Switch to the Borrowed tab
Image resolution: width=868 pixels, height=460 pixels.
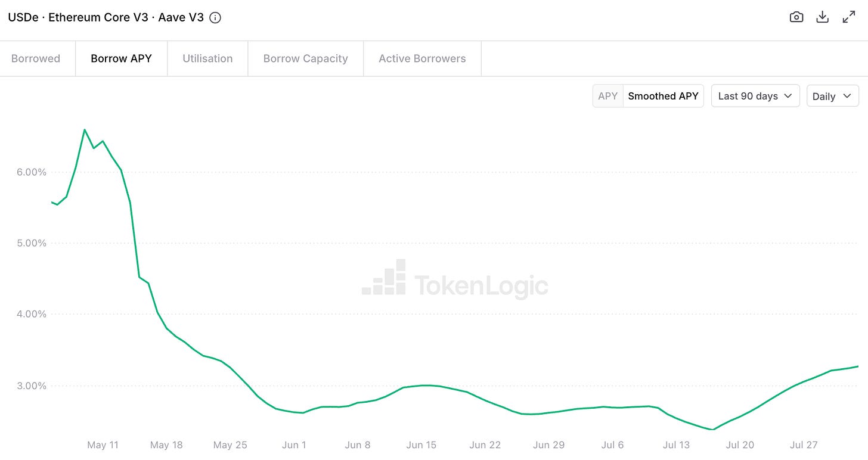pyautogui.click(x=36, y=58)
